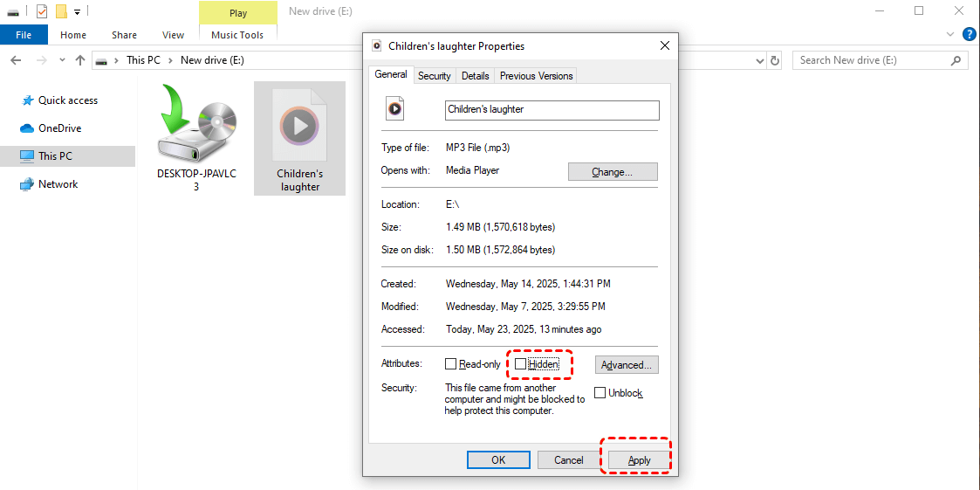Open Advanced... attributes dialog

click(x=627, y=365)
